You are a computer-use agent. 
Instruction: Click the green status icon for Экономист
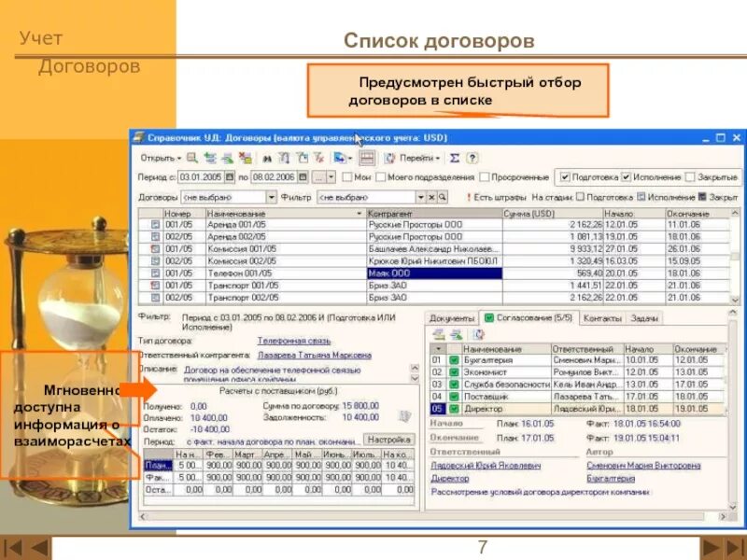(x=454, y=372)
